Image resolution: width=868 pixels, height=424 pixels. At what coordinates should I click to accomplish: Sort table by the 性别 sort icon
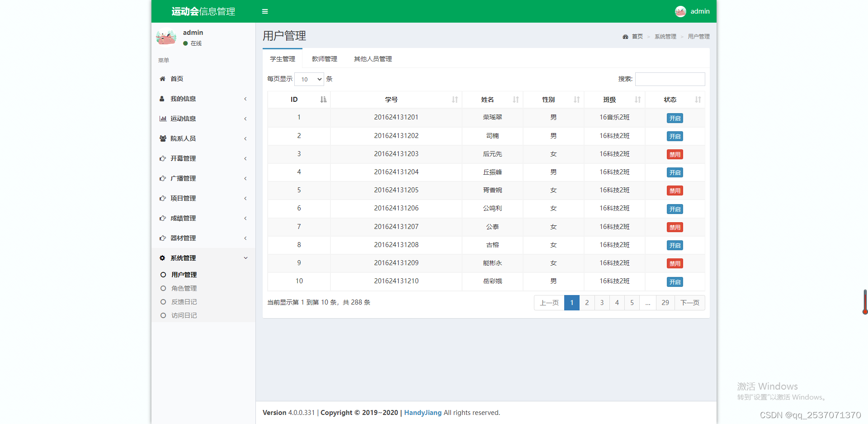[x=577, y=100]
